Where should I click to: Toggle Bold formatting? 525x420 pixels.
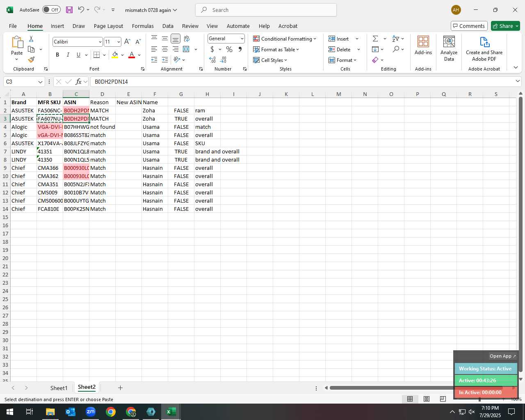57,55
